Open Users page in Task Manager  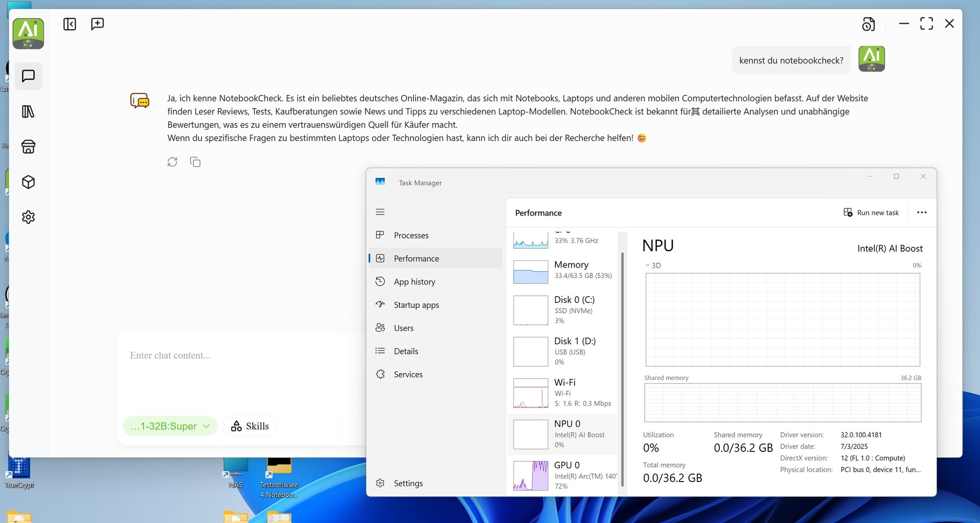tap(435, 328)
